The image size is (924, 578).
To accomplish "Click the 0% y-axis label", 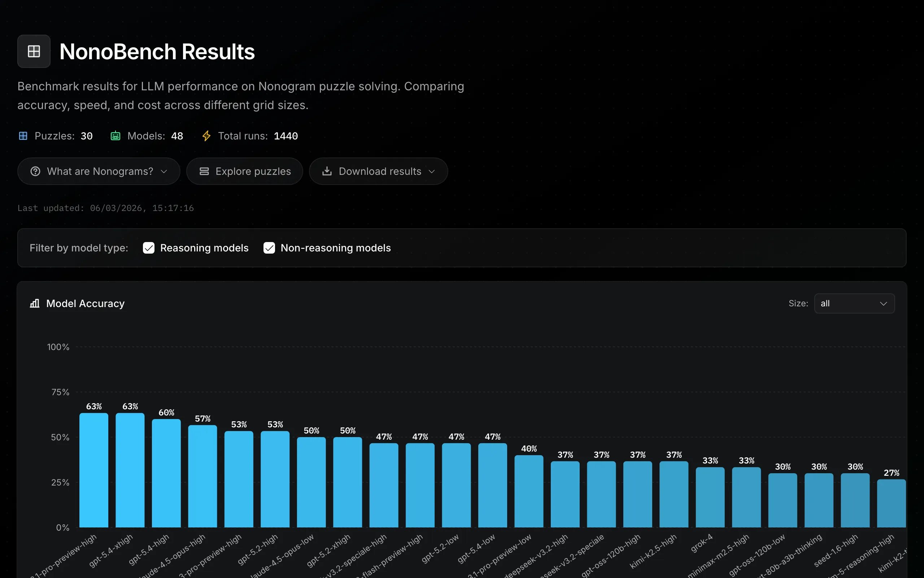I will tap(62, 527).
